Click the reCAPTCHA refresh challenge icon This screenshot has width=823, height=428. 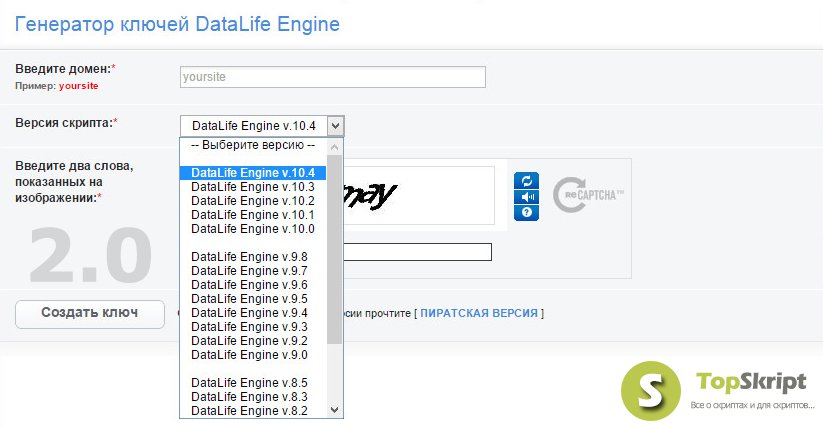coord(526,181)
